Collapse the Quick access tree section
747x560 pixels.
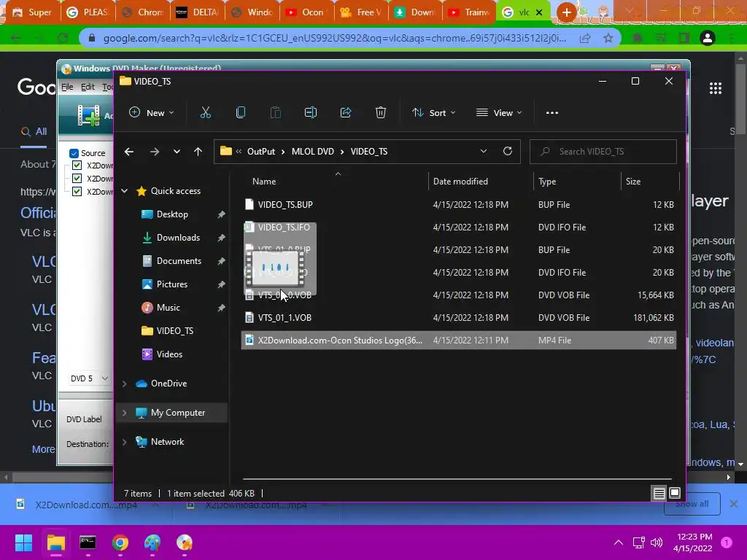[124, 191]
